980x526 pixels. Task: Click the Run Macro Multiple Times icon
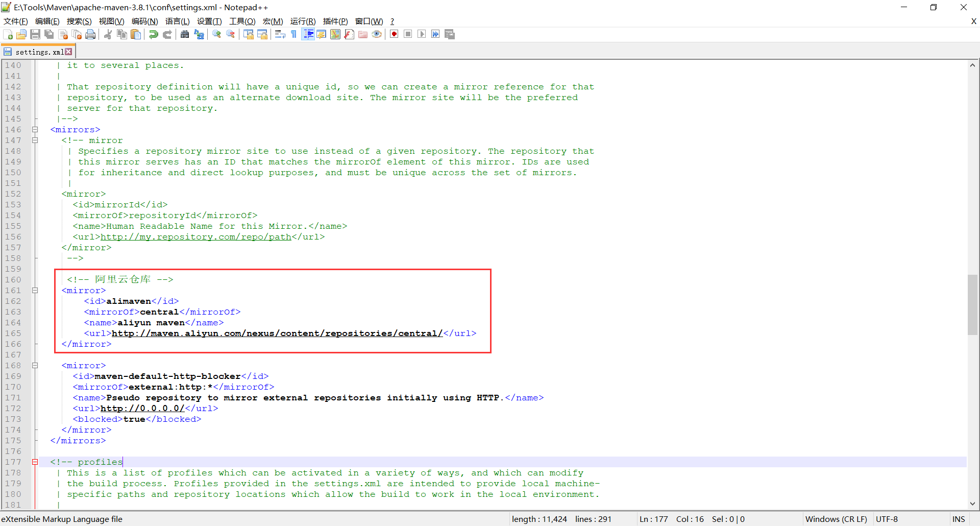point(435,34)
